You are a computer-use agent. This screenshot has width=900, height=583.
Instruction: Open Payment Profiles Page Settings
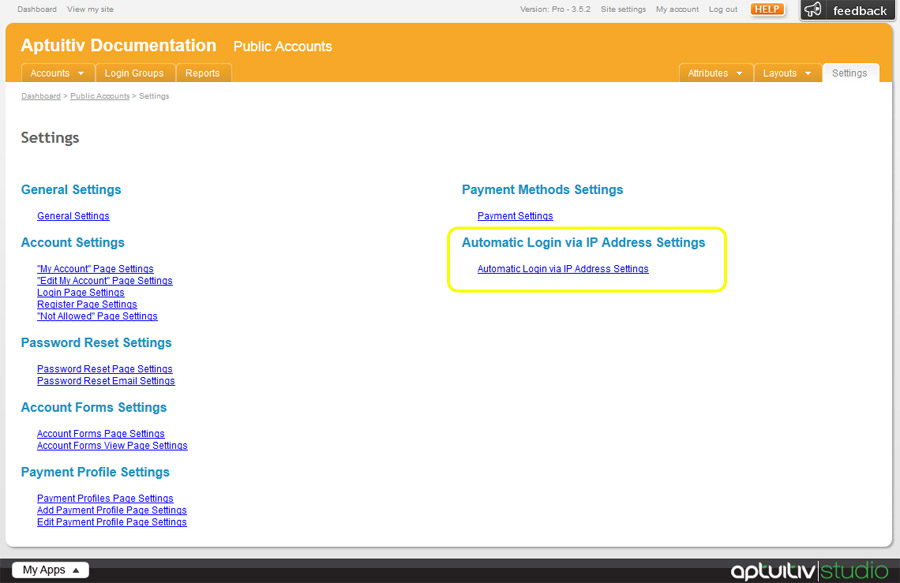[105, 499]
